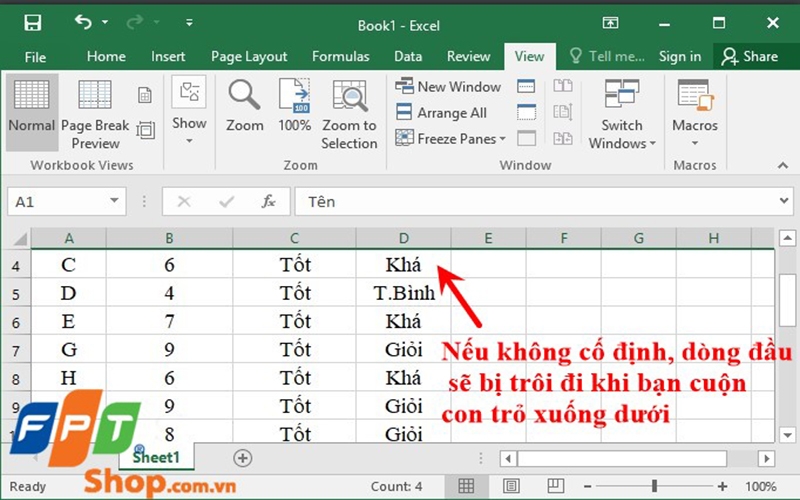
Task: Click the horizontal scroll right arrow
Action: [766, 458]
